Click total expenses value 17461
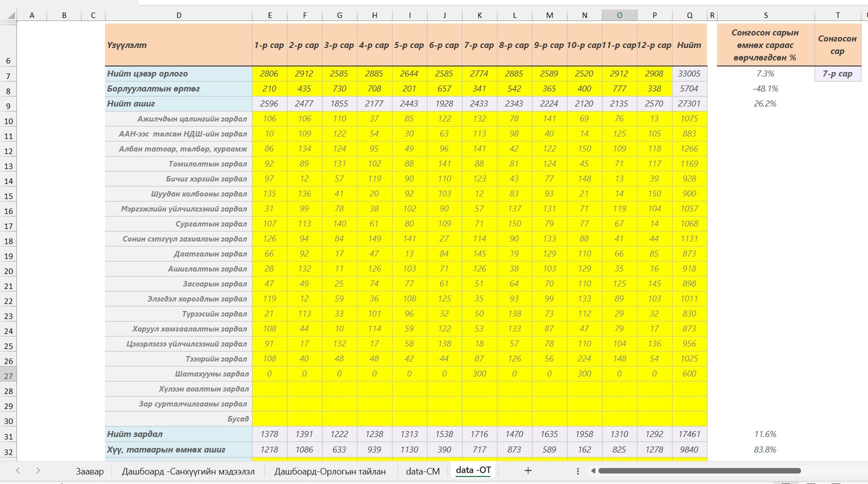Image resolution: width=868 pixels, height=484 pixels. pyautogui.click(x=689, y=434)
